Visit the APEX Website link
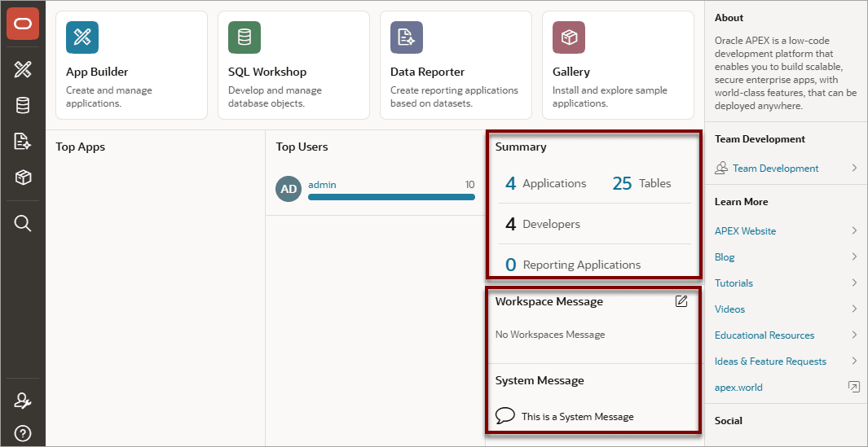868x447 pixels. [x=745, y=230]
